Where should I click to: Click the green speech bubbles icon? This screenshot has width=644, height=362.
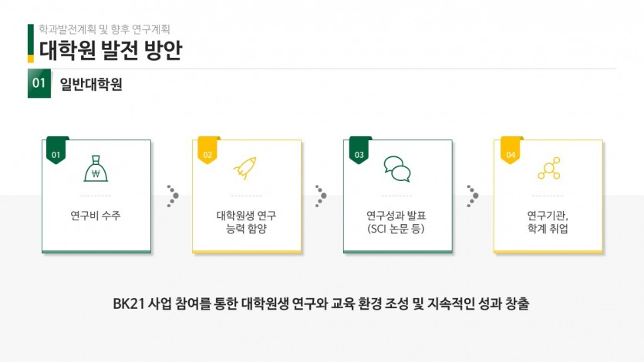pyautogui.click(x=397, y=169)
